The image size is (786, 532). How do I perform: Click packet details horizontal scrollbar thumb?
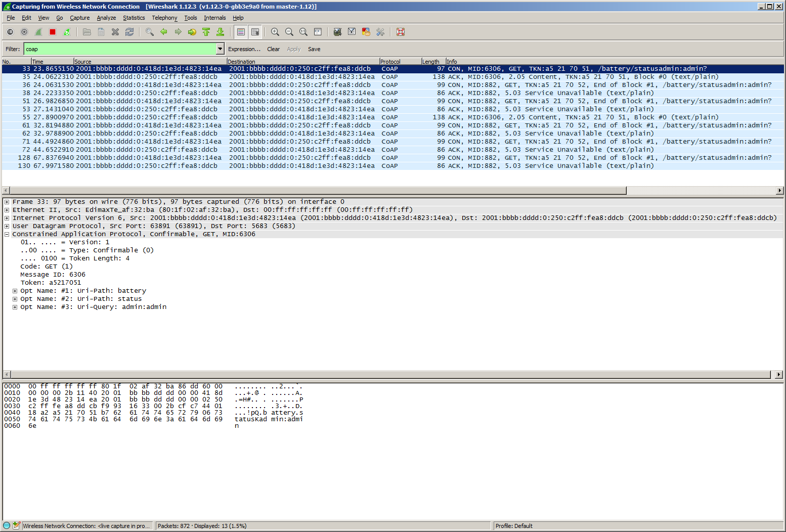pyautogui.click(x=390, y=375)
